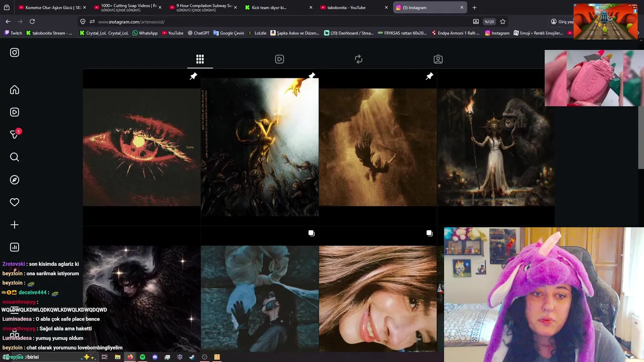Open Messages with 5 unread badge

(x=15, y=134)
